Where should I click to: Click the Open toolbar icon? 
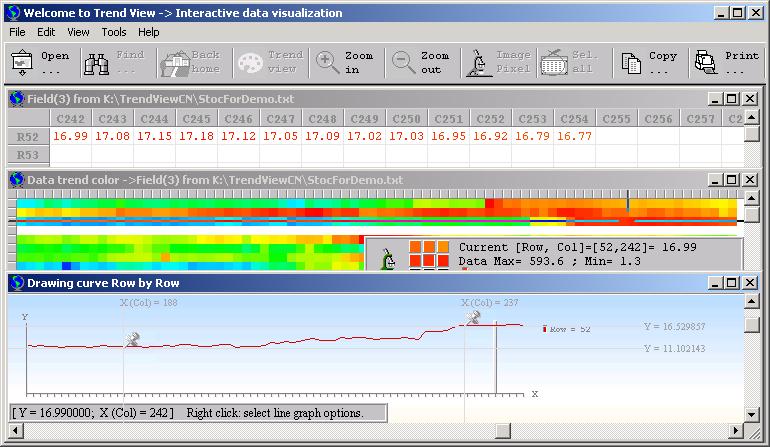22,62
